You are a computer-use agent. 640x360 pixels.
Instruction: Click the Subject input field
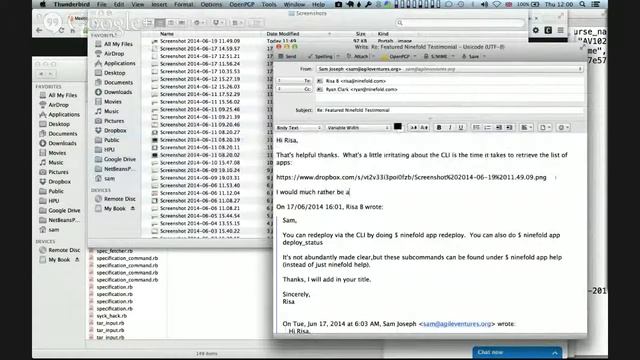tap(449, 110)
